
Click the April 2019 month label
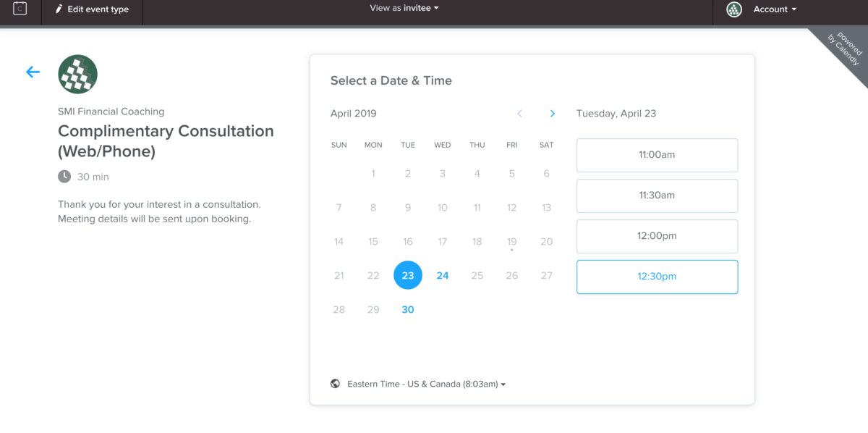pyautogui.click(x=354, y=114)
